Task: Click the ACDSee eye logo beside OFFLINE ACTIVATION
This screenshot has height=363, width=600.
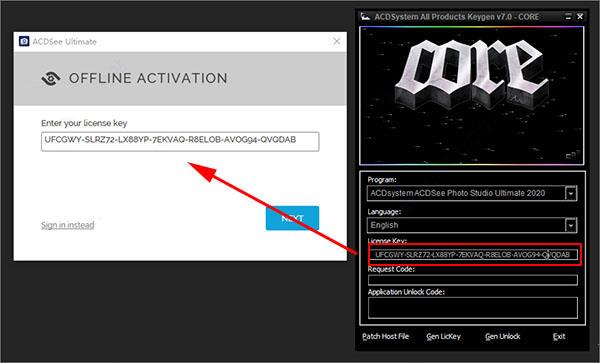Action: (x=51, y=78)
